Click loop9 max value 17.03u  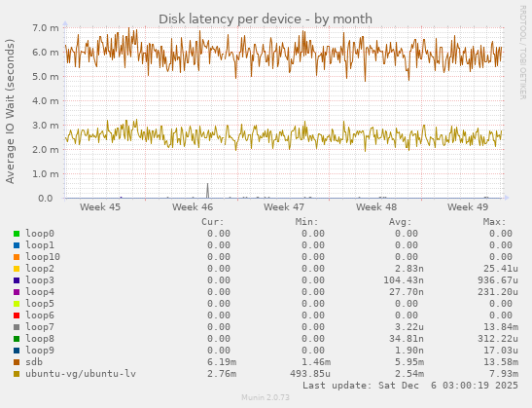[x=501, y=351]
